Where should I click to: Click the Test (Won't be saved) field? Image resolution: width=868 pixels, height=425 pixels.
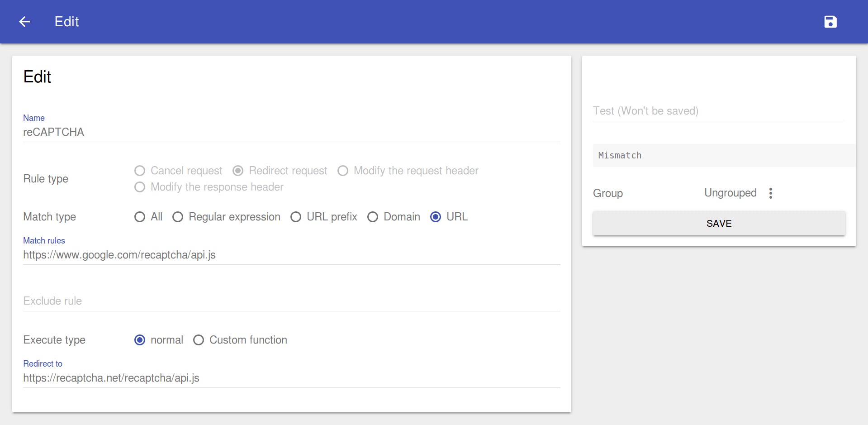pyautogui.click(x=718, y=111)
